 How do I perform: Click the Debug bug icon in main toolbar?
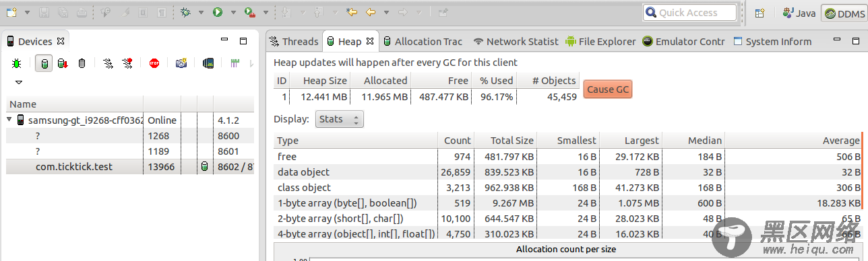click(x=185, y=12)
